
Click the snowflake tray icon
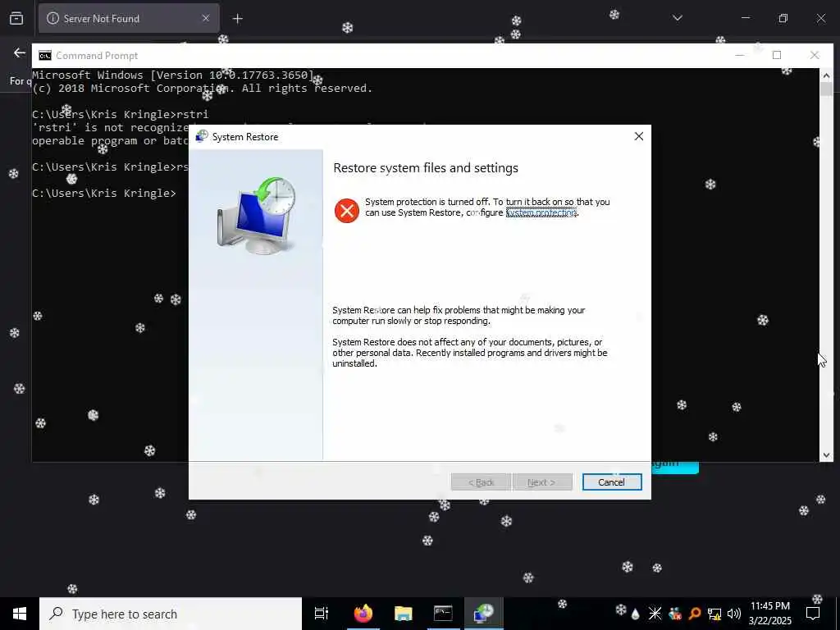point(620,609)
